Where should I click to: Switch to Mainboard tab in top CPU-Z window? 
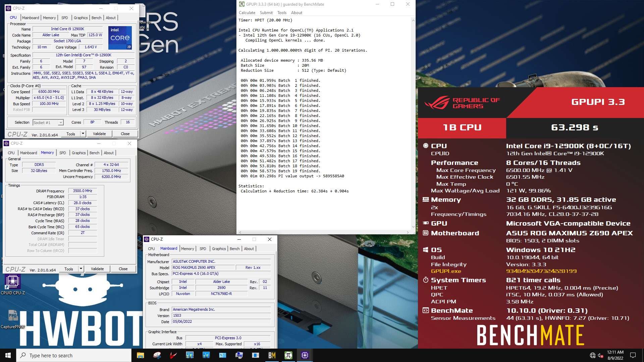[x=31, y=18]
